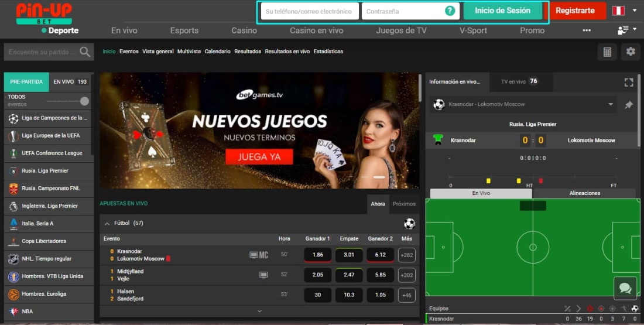Click the goals ball icon in Equipos row

[x=635, y=309]
